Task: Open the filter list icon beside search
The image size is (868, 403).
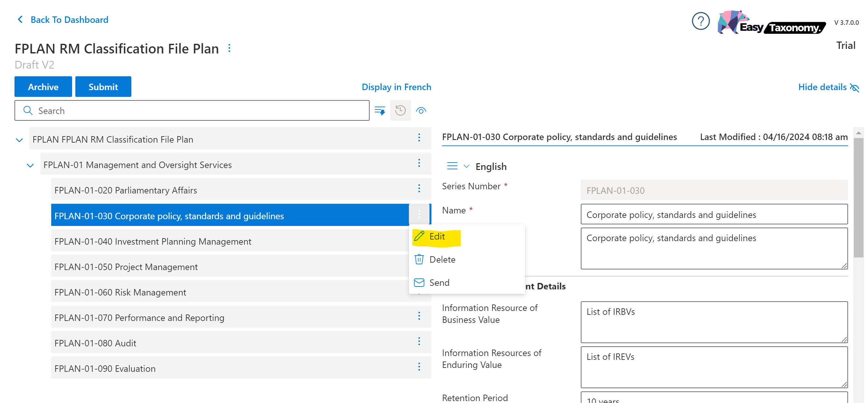Action: tap(380, 110)
